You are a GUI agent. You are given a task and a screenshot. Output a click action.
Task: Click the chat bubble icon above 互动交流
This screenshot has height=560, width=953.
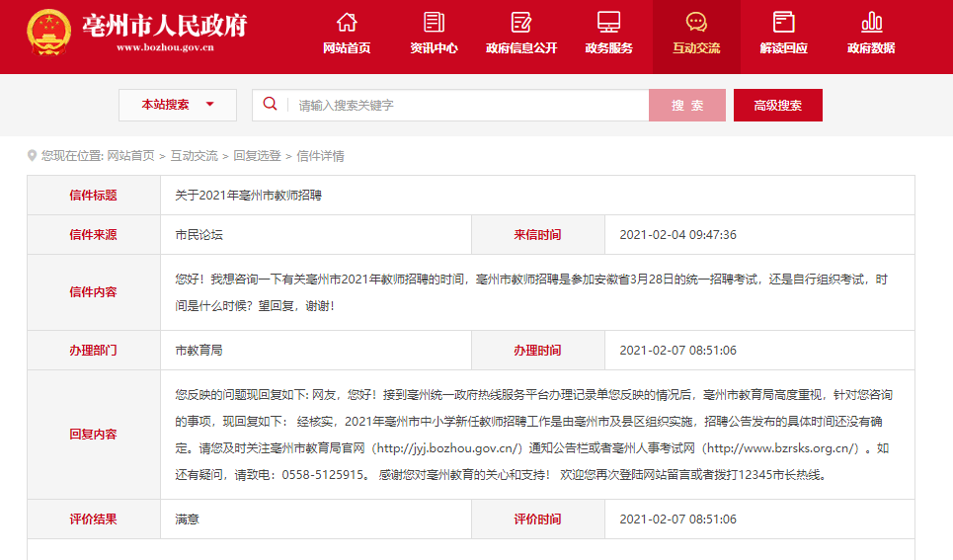click(x=696, y=23)
